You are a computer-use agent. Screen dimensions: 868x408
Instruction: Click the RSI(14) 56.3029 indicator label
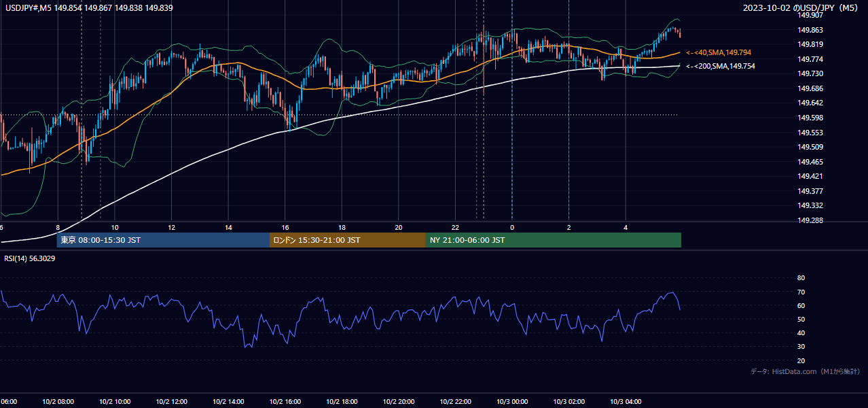[30, 258]
